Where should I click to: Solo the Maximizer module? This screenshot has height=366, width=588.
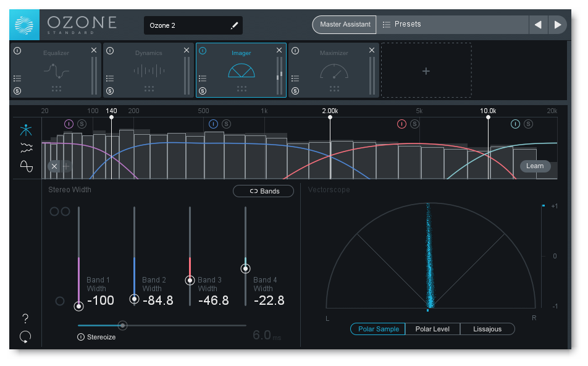(x=295, y=91)
